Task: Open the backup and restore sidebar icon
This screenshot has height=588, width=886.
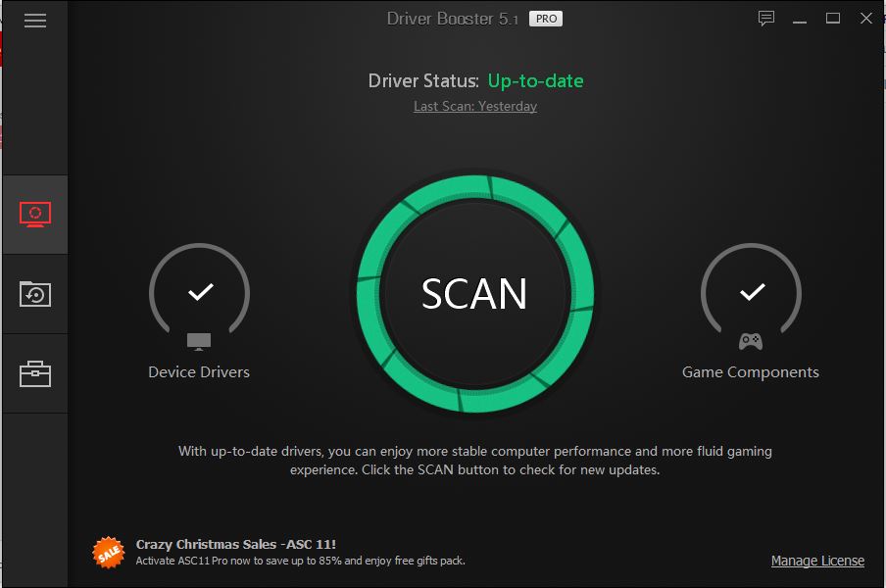Action: coord(35,294)
